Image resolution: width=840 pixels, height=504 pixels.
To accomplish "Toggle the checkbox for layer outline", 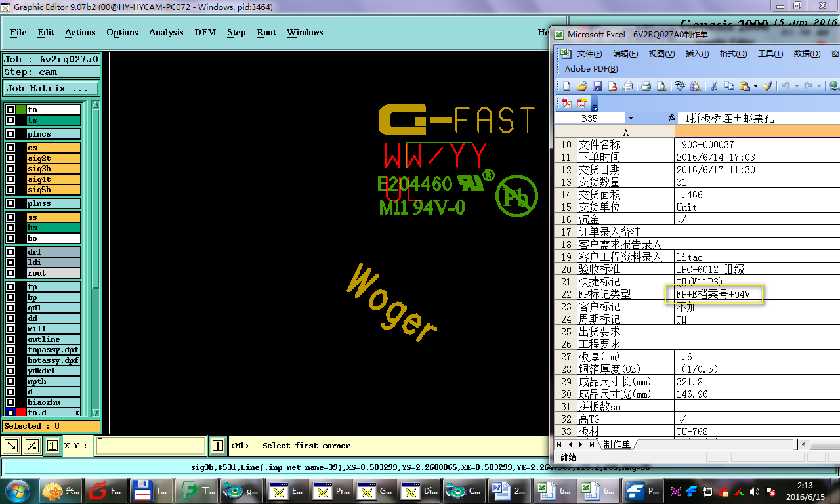I will pyautogui.click(x=10, y=339).
